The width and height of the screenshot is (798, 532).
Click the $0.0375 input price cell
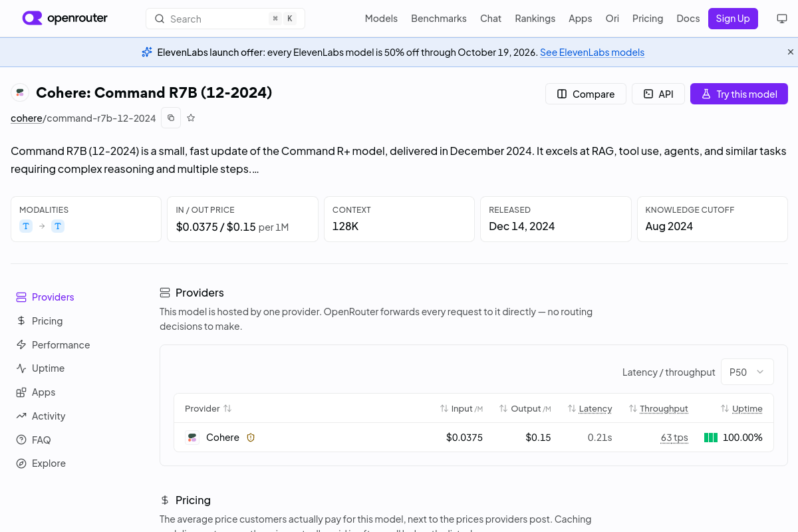point(464,438)
